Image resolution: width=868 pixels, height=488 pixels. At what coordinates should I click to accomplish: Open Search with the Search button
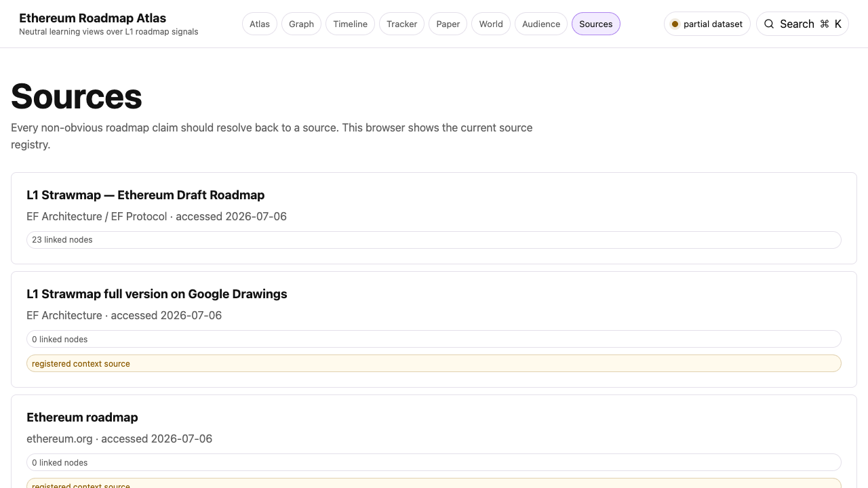click(802, 24)
